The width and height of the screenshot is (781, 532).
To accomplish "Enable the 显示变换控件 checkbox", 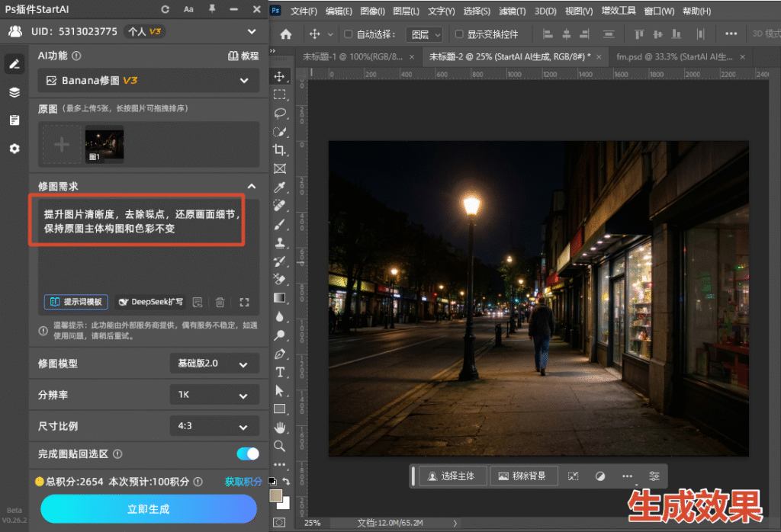I will tap(459, 34).
